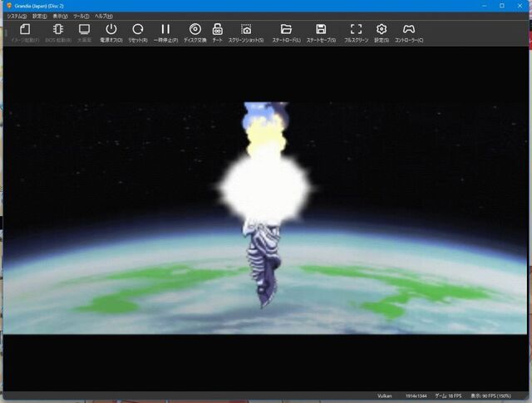The height and width of the screenshot is (403, 532).
Task: Click the game video display area
Action: tap(265, 219)
